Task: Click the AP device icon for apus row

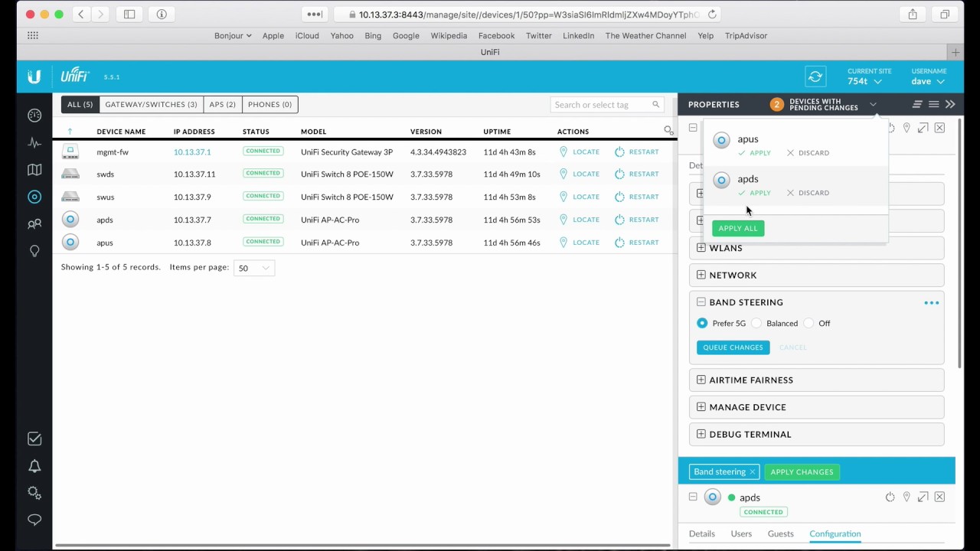Action: click(70, 243)
